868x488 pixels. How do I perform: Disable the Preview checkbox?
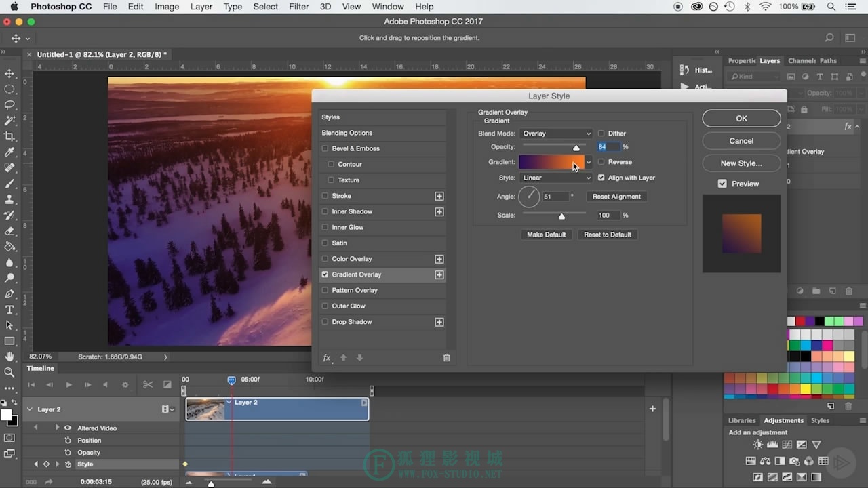(x=722, y=184)
